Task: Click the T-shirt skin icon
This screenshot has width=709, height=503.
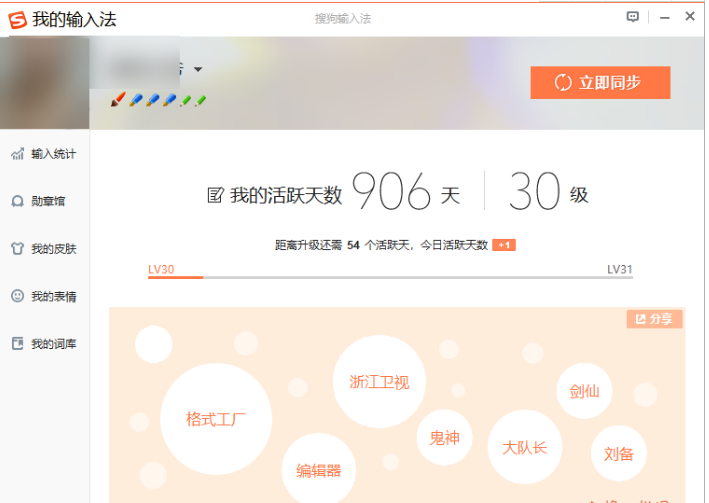Action: pos(17,249)
